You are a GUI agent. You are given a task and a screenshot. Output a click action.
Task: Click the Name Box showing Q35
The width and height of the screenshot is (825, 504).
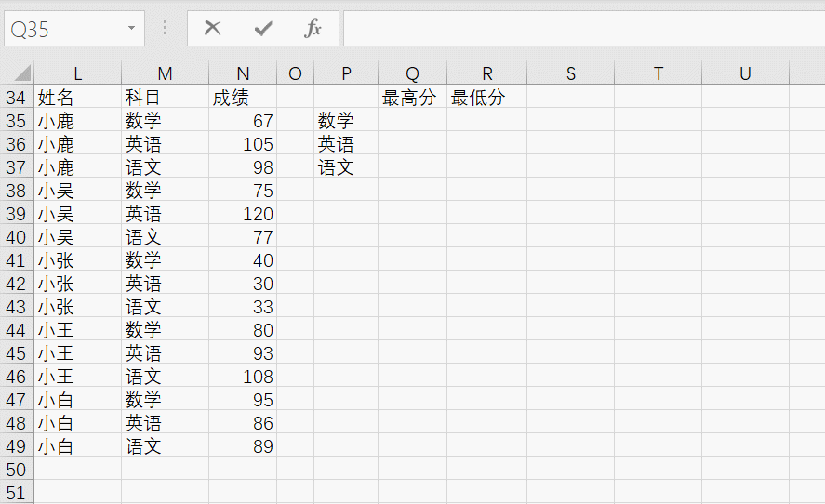[x=74, y=29]
